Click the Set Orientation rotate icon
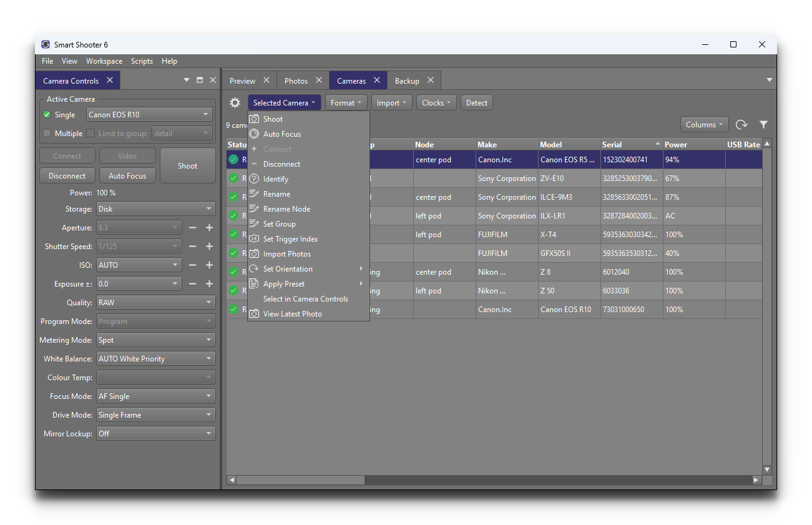The image size is (812, 525). (x=254, y=269)
